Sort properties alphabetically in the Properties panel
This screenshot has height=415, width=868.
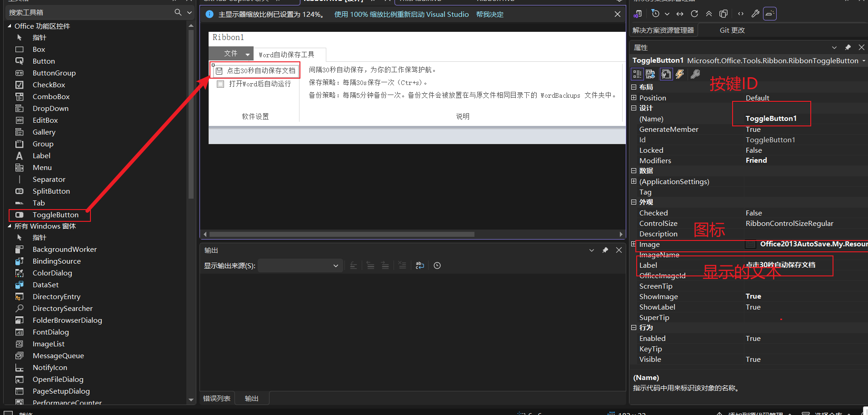tap(651, 74)
